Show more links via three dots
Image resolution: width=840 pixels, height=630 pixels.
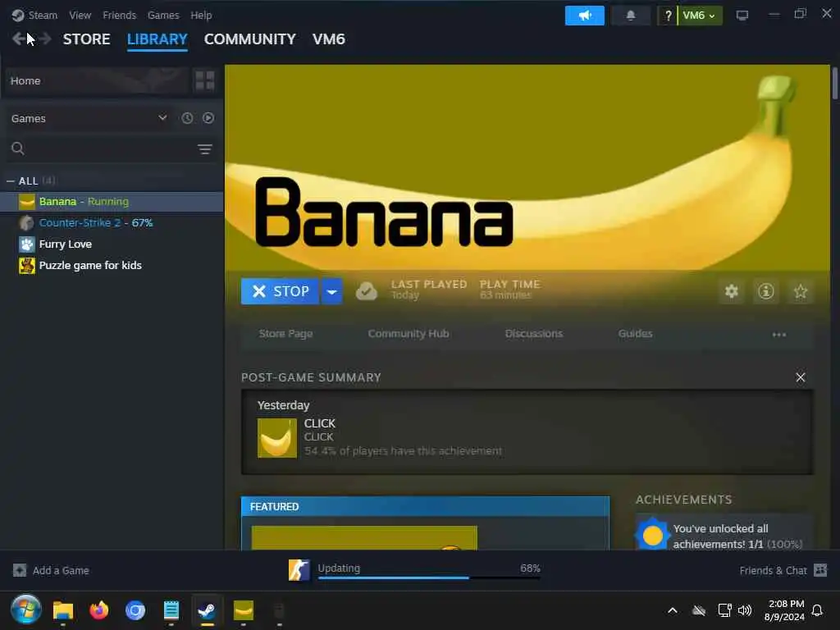[779, 335]
